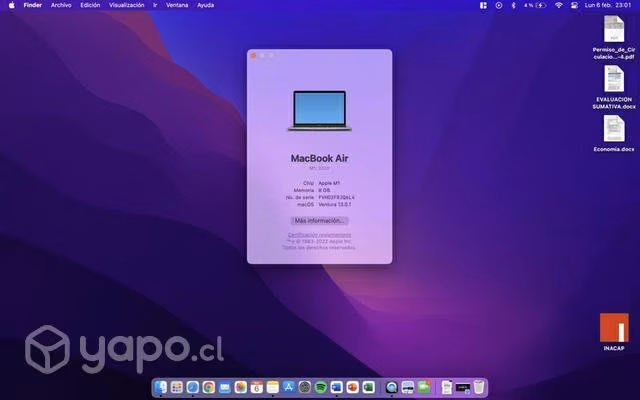Select the Permiso_de_Circulacio PDF desktop file
This screenshot has width=640, height=400.
[614, 38]
